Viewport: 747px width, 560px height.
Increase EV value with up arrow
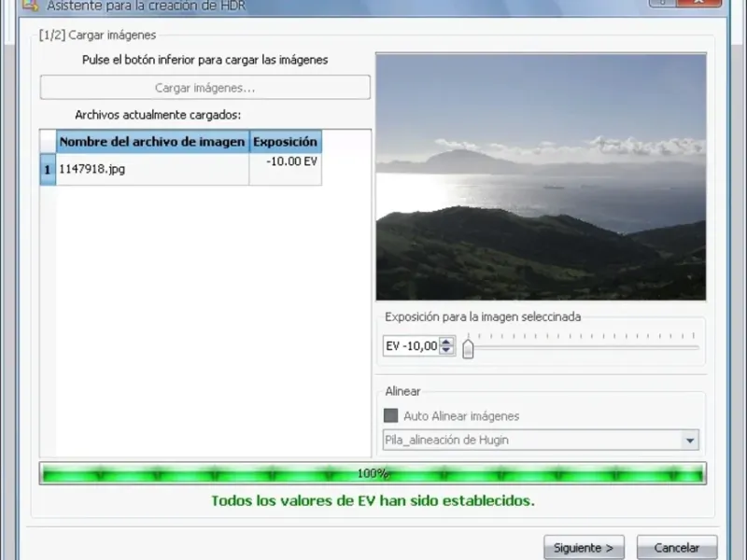(446, 342)
